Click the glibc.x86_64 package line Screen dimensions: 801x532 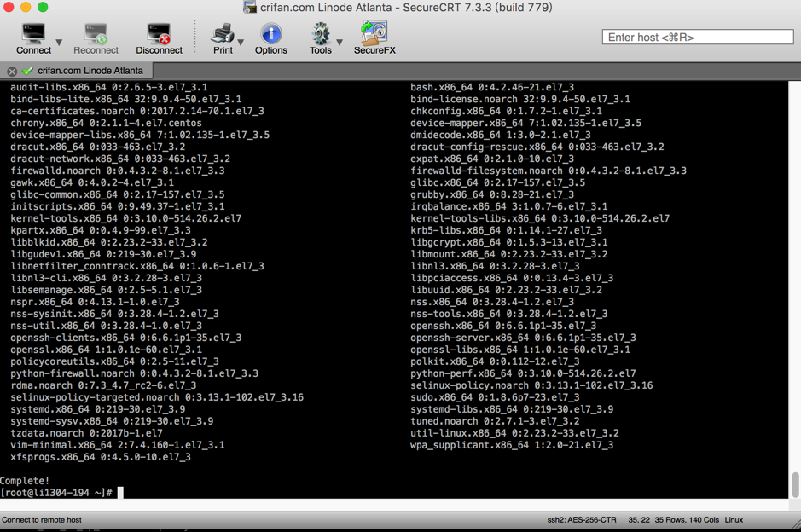coord(497,182)
